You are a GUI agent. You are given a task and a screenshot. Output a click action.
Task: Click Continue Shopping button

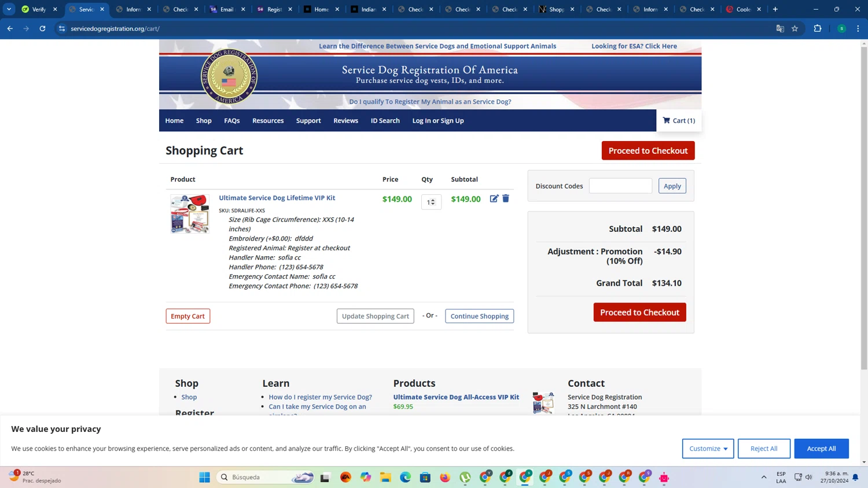coord(479,316)
